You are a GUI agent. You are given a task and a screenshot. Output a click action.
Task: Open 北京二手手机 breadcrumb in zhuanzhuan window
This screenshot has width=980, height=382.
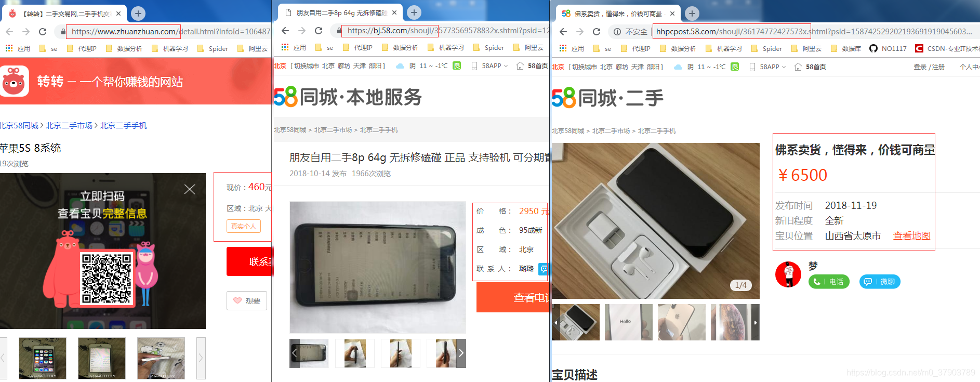point(123,126)
